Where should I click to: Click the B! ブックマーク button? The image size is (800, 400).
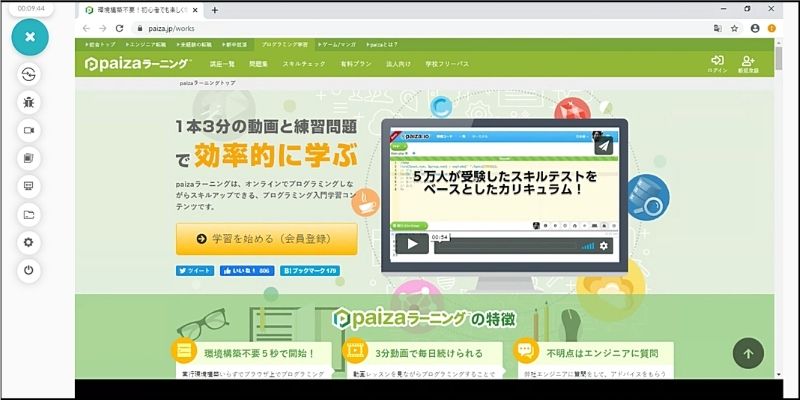(x=310, y=271)
